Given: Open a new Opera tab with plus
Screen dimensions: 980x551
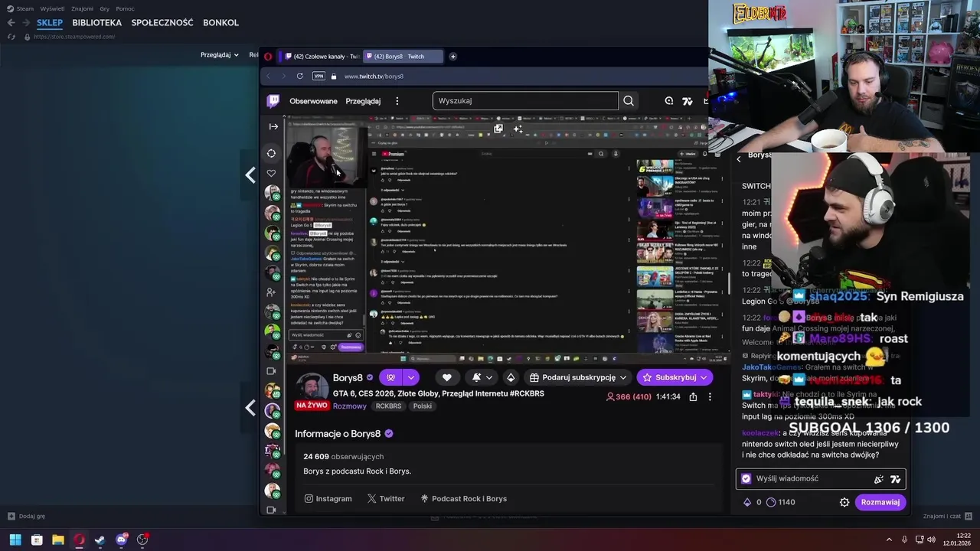Looking at the screenshot, I should (x=452, y=56).
